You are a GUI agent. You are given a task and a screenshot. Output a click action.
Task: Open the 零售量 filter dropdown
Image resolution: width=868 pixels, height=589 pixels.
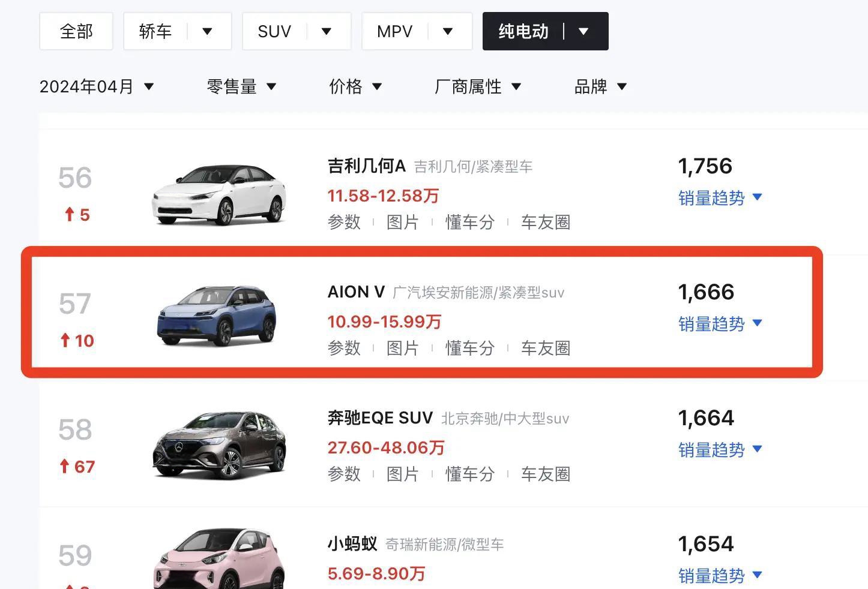point(241,86)
